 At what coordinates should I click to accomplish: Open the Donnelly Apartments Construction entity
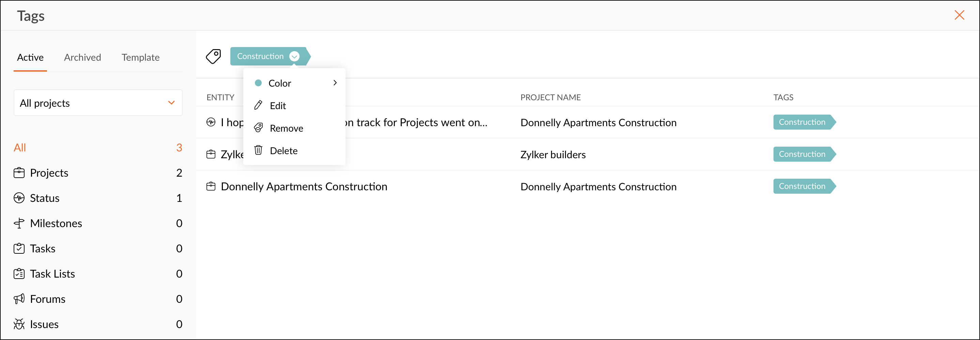(304, 187)
